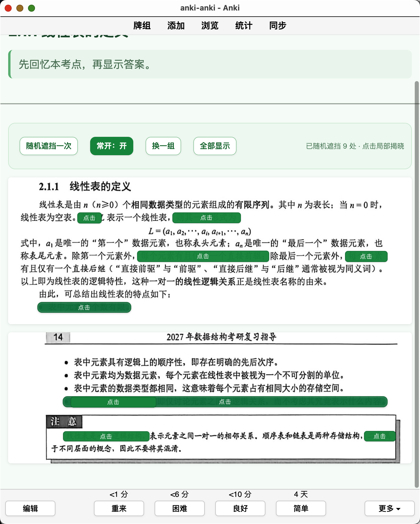The width and height of the screenshot is (420, 524).
Task: Open the 更多 dropdown menu
Action: click(x=390, y=509)
